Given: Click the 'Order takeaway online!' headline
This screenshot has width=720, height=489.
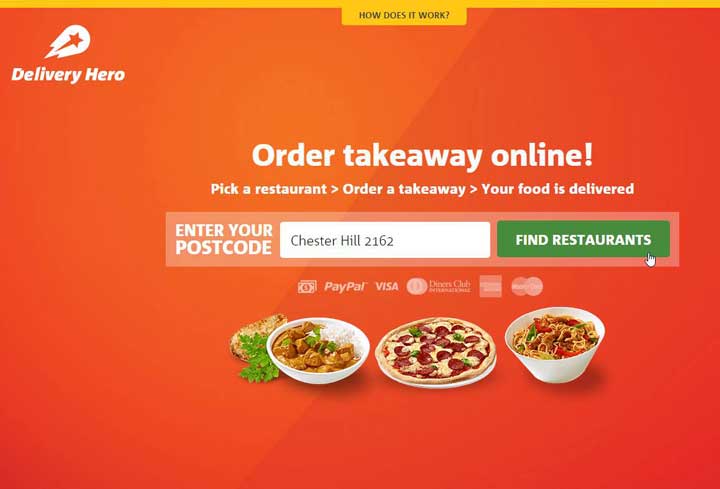Looking at the screenshot, I should coord(422,155).
